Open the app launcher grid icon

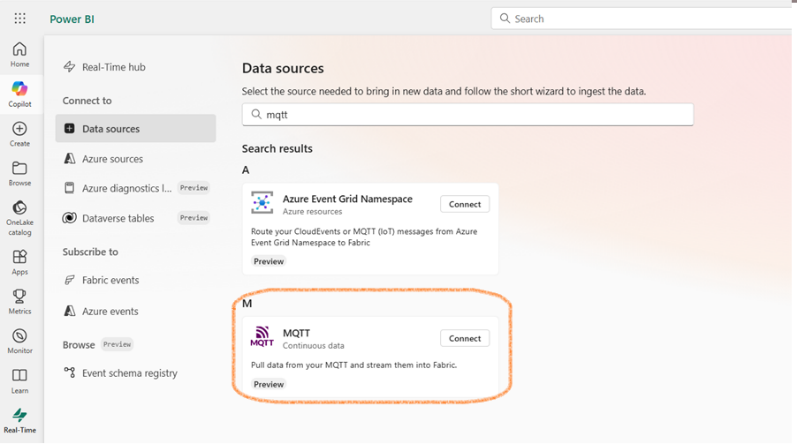(x=20, y=19)
